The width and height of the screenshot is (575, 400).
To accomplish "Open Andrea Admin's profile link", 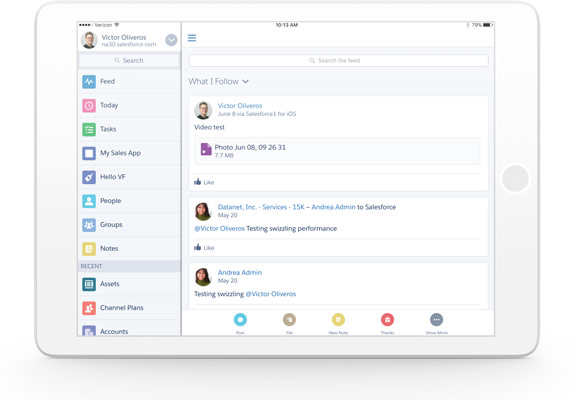I will [x=240, y=272].
